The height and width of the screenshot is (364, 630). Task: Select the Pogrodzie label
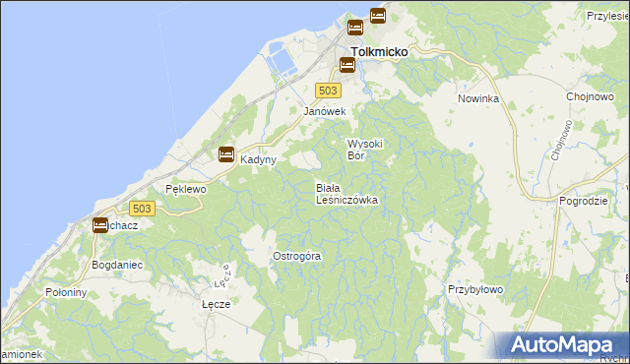coord(584,201)
